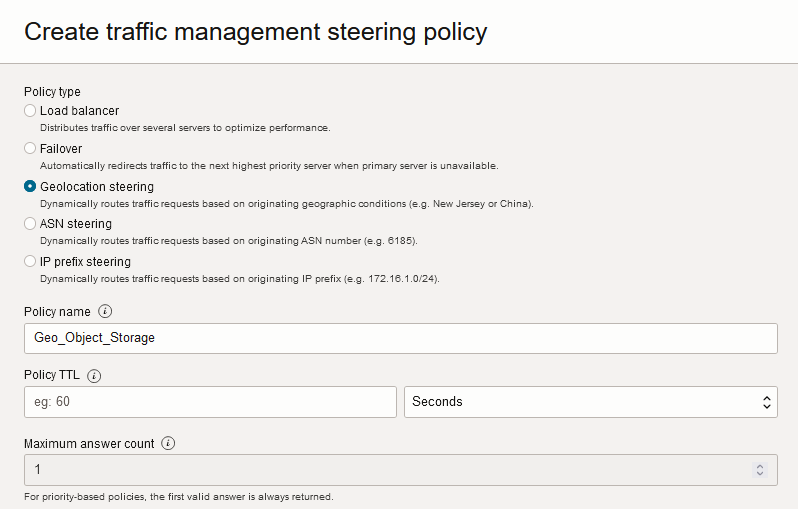798x509 pixels.
Task: Click the Maximum answer count stepper arrows
Action: coord(760,469)
